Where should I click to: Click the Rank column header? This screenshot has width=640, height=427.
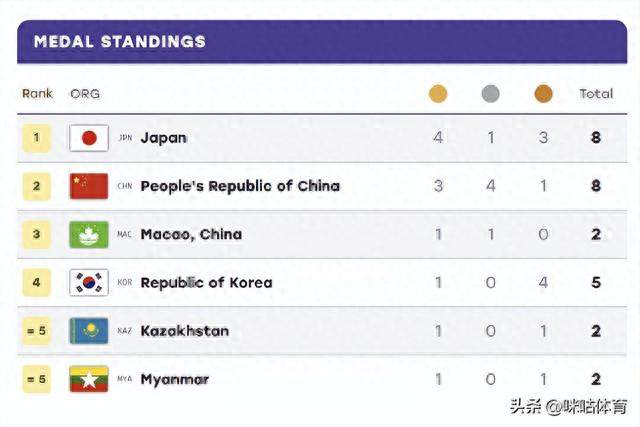(37, 94)
